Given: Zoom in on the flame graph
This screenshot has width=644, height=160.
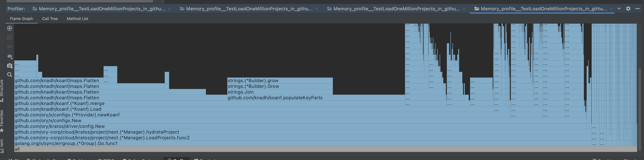Looking at the screenshot, I should click(9, 28).
